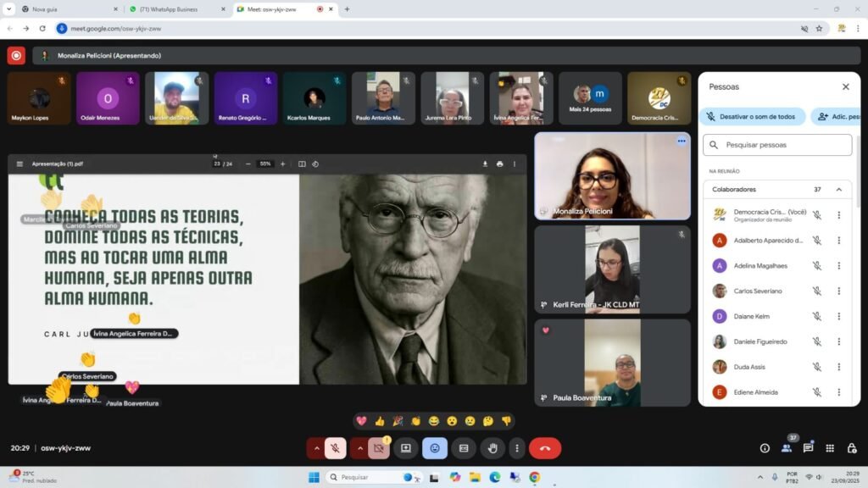Collapse the Colaboradores section
868x488 pixels.
(839, 190)
